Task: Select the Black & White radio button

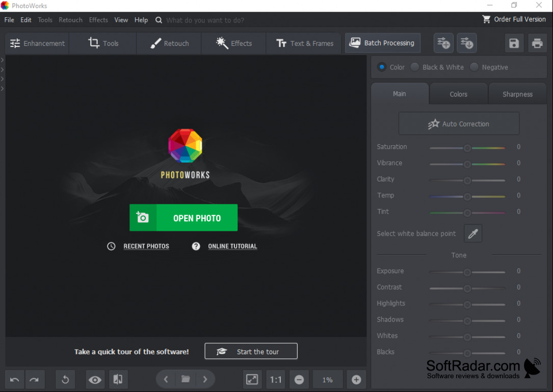Action: coord(415,67)
